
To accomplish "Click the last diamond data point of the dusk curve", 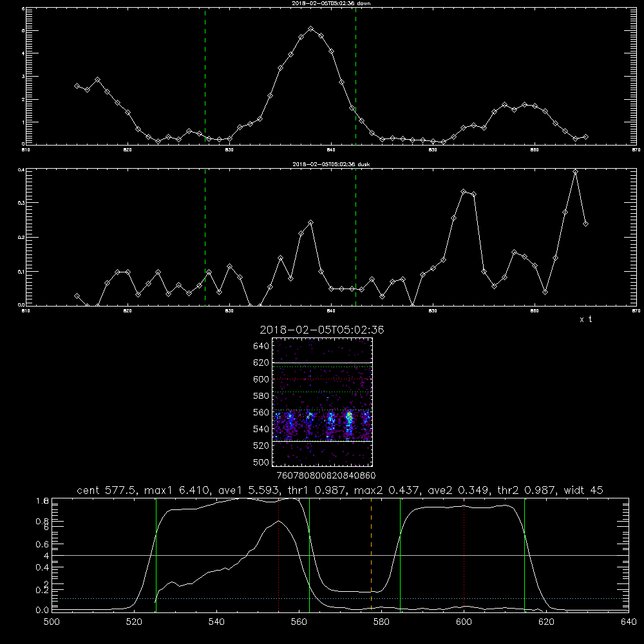I will 585,224.
